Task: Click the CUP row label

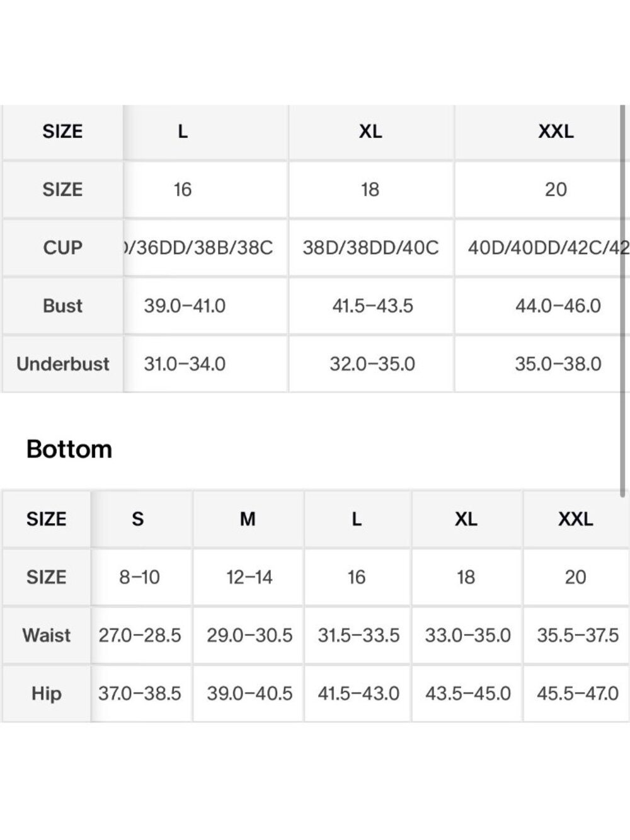Action: click(62, 248)
